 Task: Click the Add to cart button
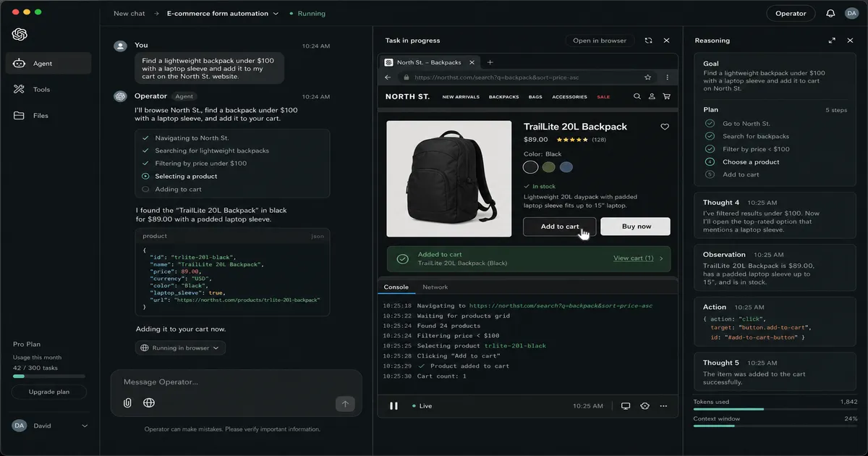pyautogui.click(x=559, y=227)
